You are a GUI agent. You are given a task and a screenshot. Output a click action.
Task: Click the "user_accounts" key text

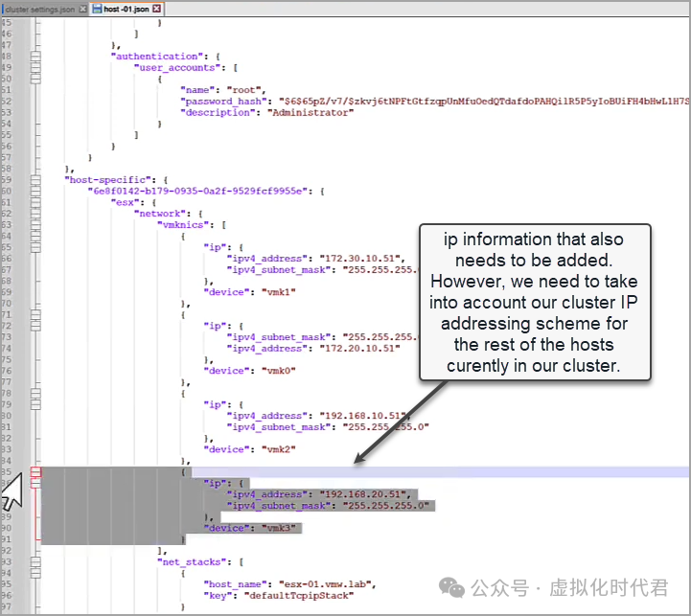(176, 67)
